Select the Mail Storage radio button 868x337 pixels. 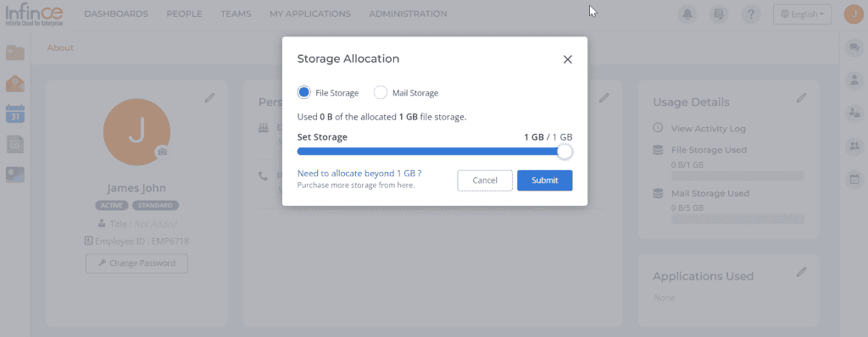click(x=381, y=92)
